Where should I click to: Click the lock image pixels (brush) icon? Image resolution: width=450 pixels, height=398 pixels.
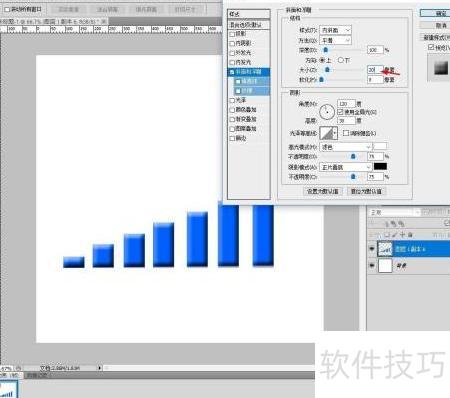[395, 235]
